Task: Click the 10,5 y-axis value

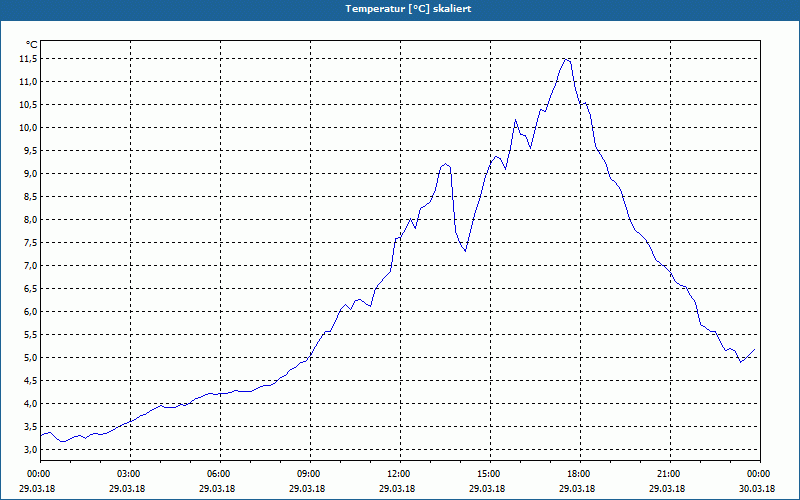Action: point(28,105)
